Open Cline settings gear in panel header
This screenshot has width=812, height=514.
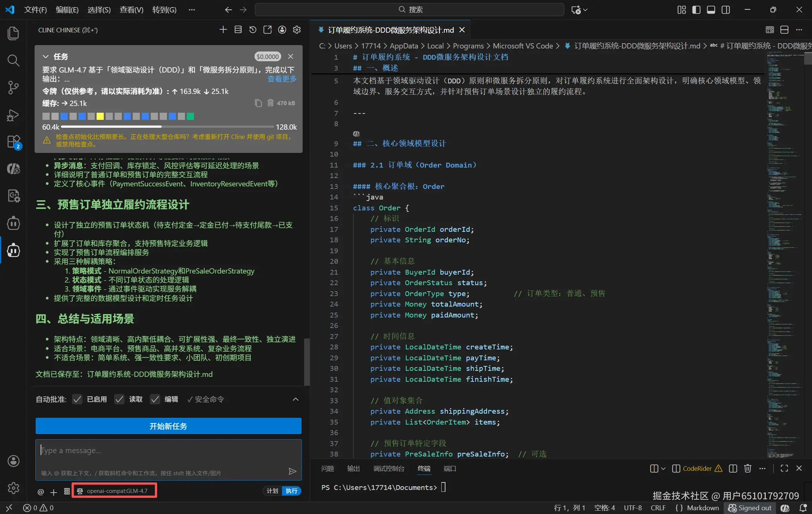[297, 30]
